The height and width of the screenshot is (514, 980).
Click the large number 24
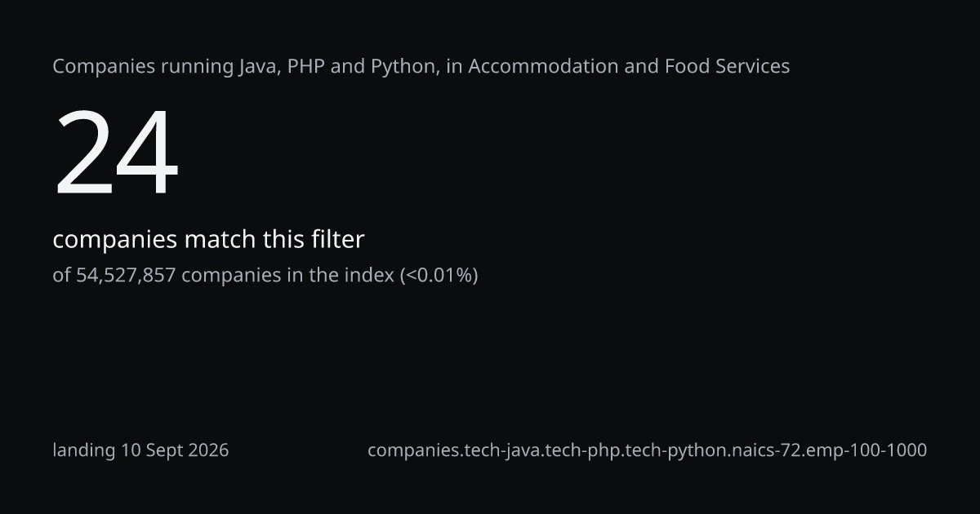(x=116, y=153)
